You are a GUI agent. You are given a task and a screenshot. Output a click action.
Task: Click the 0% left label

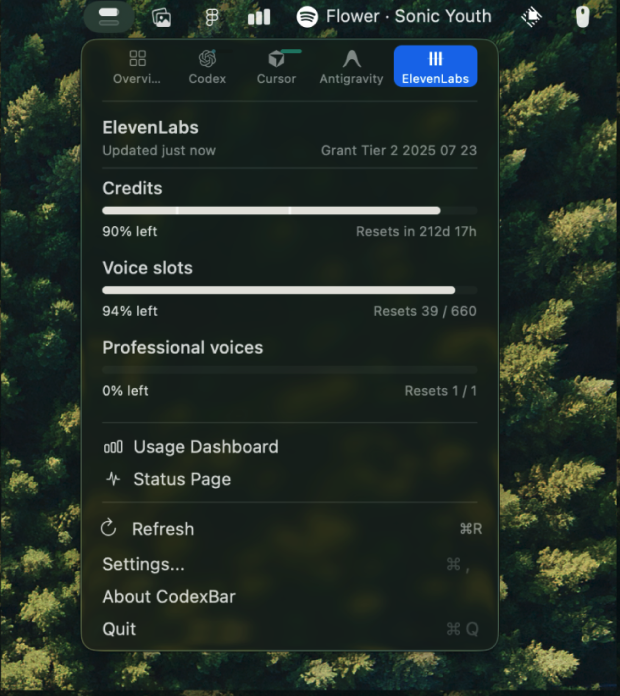click(125, 391)
